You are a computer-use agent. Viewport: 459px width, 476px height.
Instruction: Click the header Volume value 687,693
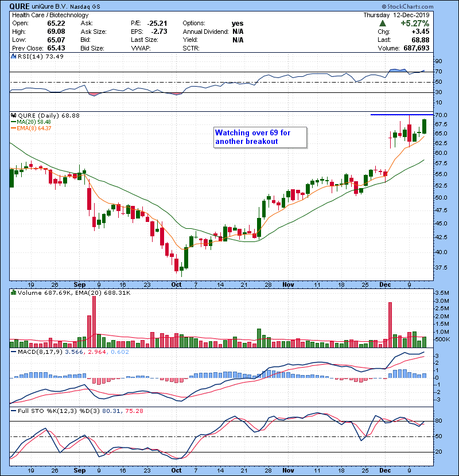pyautogui.click(x=417, y=48)
